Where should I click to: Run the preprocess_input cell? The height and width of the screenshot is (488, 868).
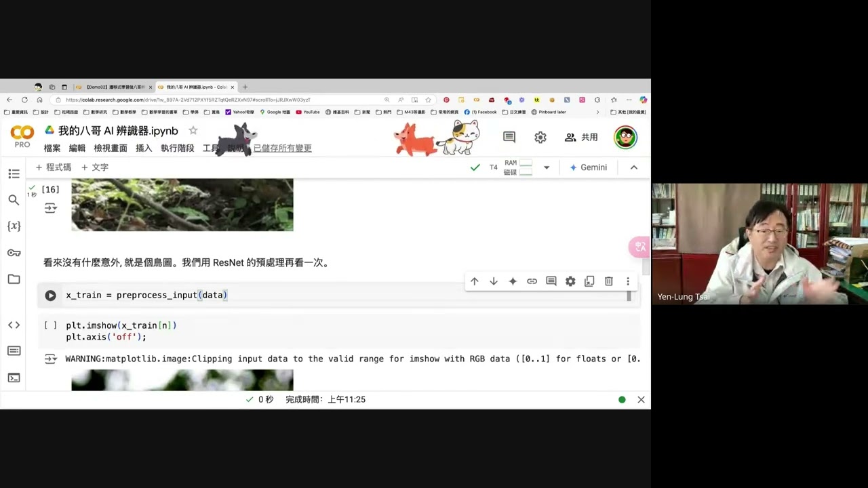coord(50,296)
